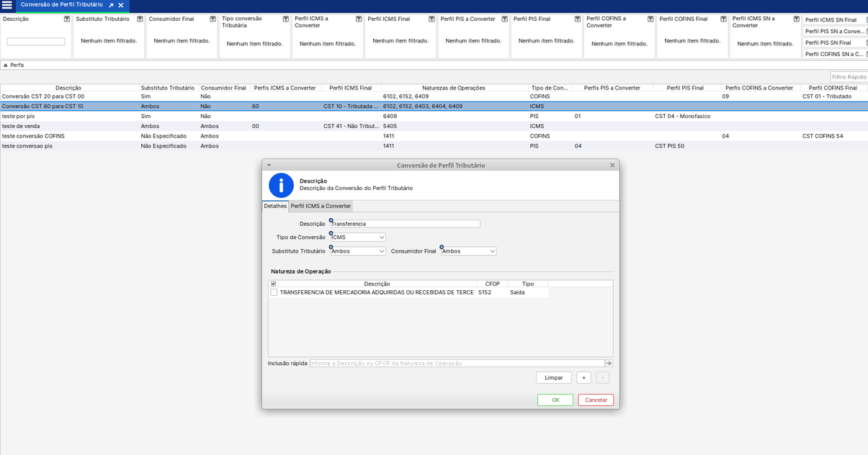
Task: Click the Limpar button
Action: [x=553, y=378]
